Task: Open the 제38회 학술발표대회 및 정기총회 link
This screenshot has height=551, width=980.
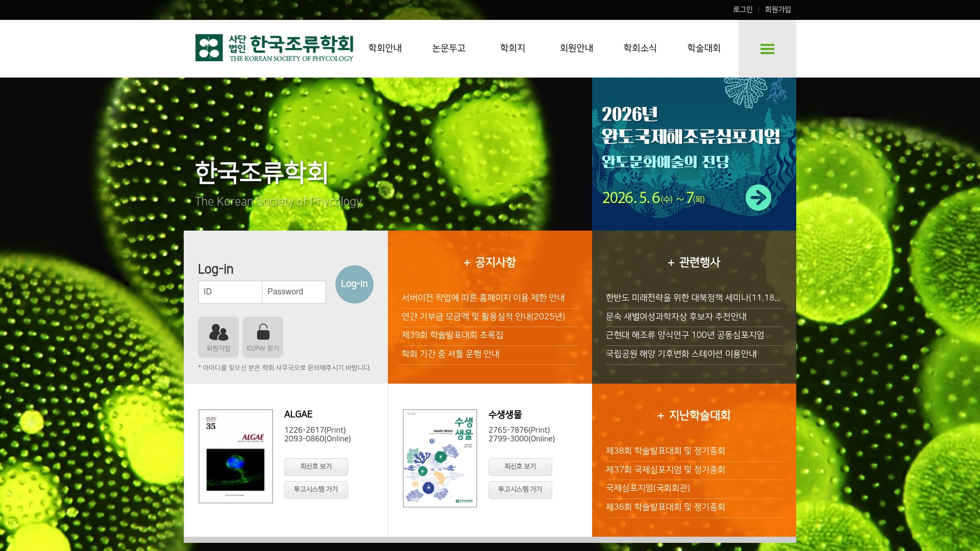Action: click(666, 451)
